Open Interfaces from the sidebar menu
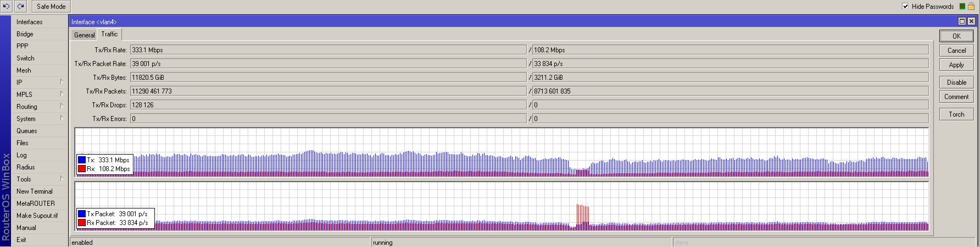980x247 pixels. [29, 22]
